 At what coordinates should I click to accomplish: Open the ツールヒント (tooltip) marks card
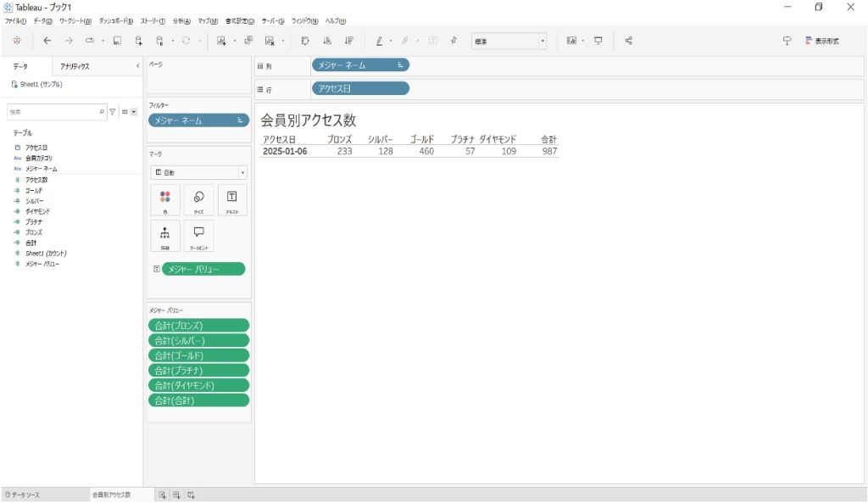click(198, 236)
